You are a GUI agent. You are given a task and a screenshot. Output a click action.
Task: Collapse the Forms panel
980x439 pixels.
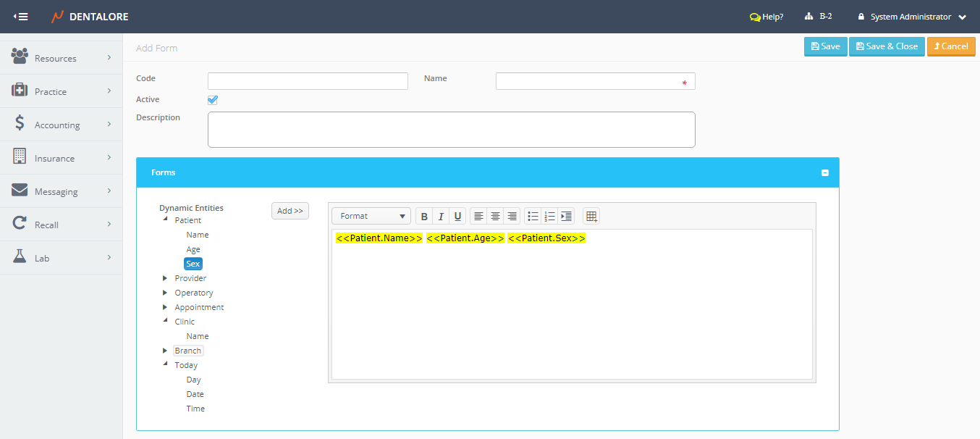point(824,173)
